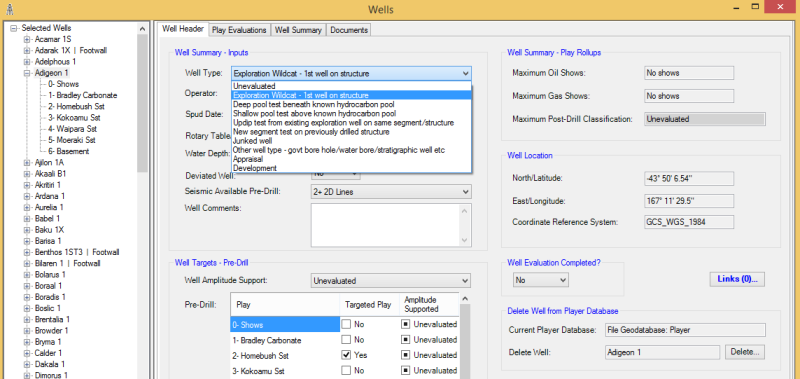Select the 6- Basement tree item

point(68,151)
